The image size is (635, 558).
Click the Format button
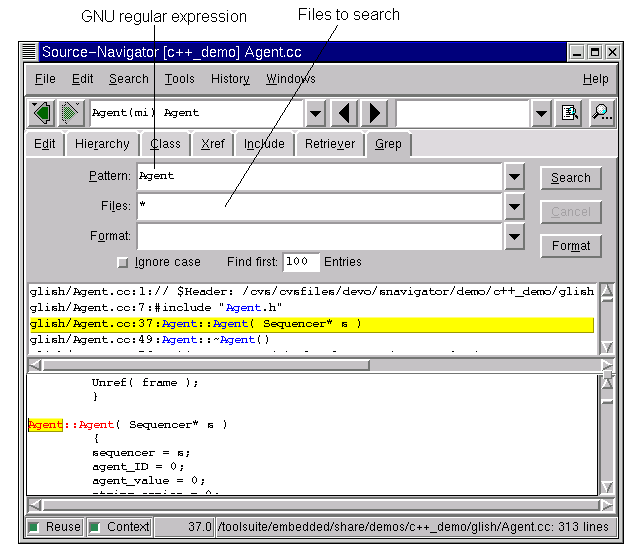click(571, 246)
